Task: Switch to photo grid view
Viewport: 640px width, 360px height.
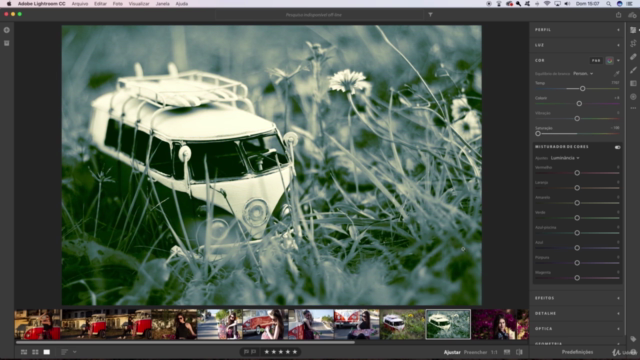Action: [x=24, y=352]
